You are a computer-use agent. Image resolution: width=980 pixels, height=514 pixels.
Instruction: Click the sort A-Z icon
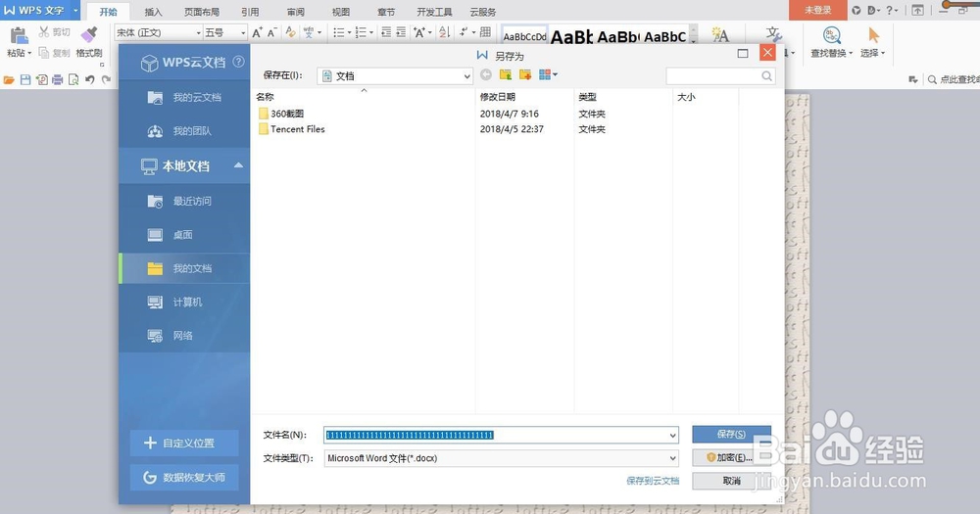(x=444, y=32)
